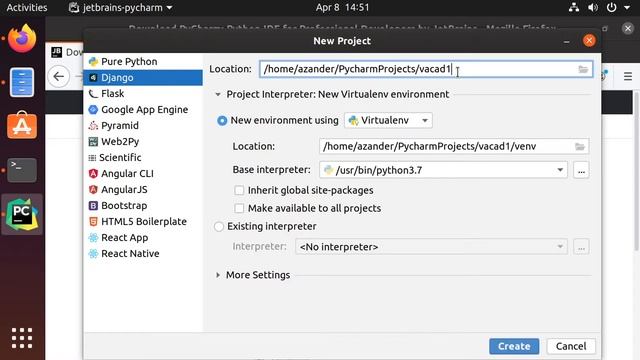Open base interpreter browse ellipsis button
The image size is (640, 360).
tap(581, 170)
